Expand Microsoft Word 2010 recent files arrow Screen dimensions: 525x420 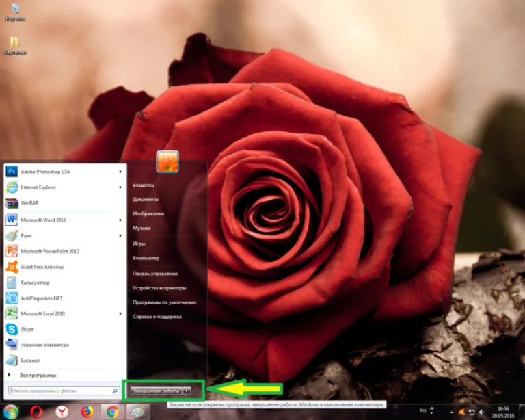(120, 220)
